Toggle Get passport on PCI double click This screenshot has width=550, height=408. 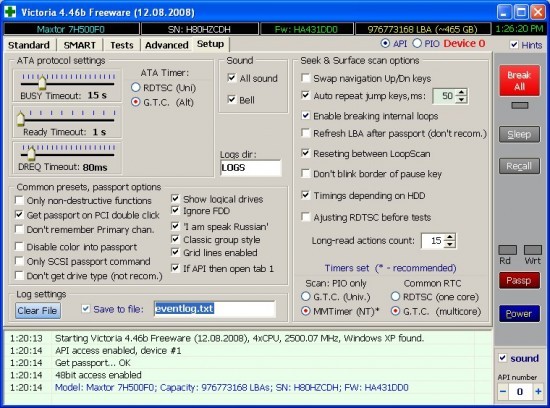click(19, 214)
